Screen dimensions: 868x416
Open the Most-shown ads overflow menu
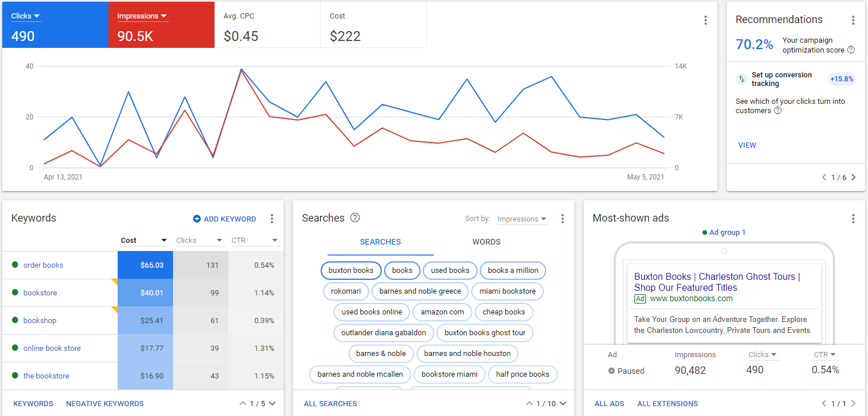click(x=853, y=219)
